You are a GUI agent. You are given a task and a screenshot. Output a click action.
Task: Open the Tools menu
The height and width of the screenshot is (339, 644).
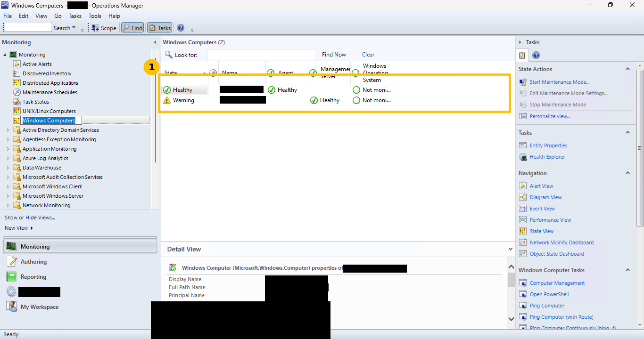click(x=95, y=16)
